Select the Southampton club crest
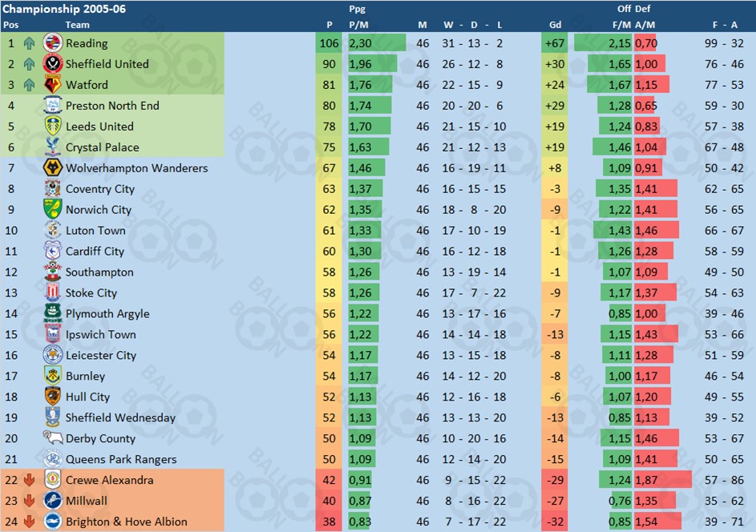The width and height of the screenshot is (756, 532). click(53, 272)
